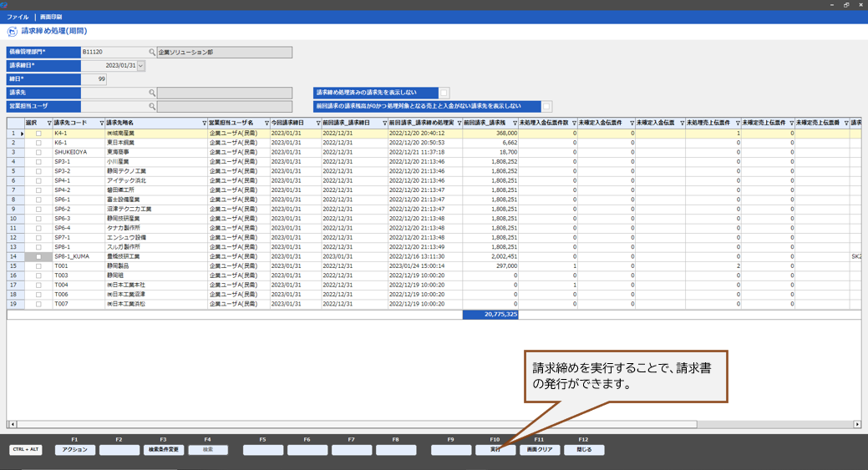Click the horizontal scrollbar thumb
868x470 pixels.
tap(357, 425)
